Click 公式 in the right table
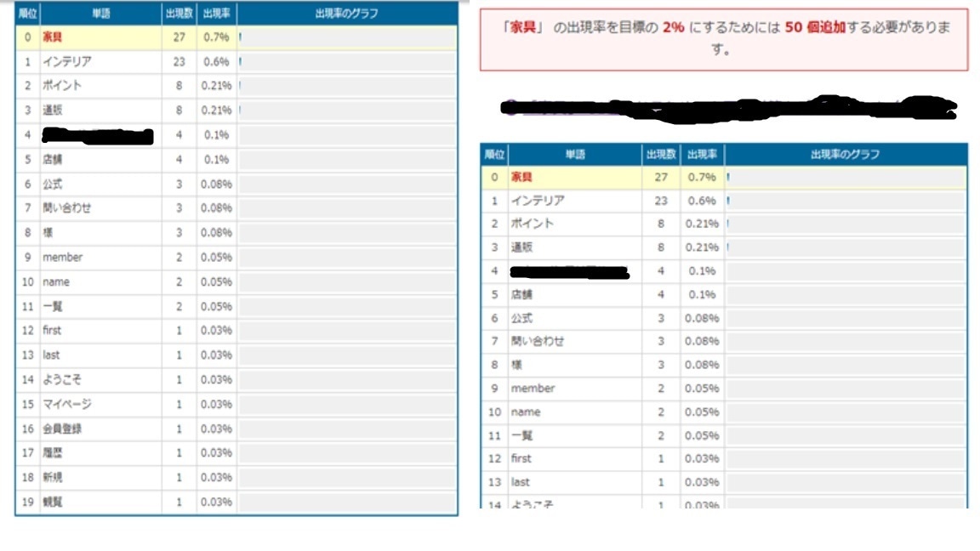Image resolution: width=980 pixels, height=551 pixels. click(521, 318)
